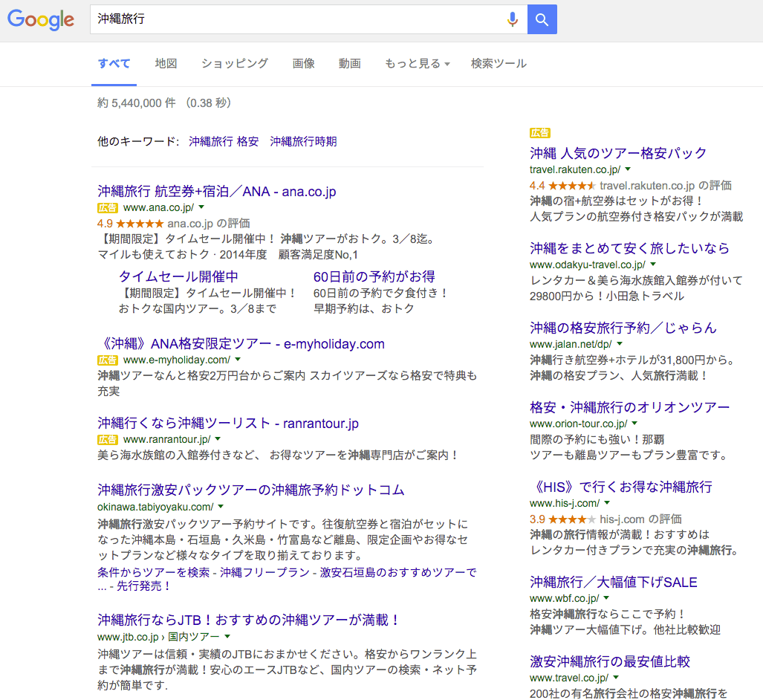
Task: Open the 検索ツール menu
Action: (499, 64)
